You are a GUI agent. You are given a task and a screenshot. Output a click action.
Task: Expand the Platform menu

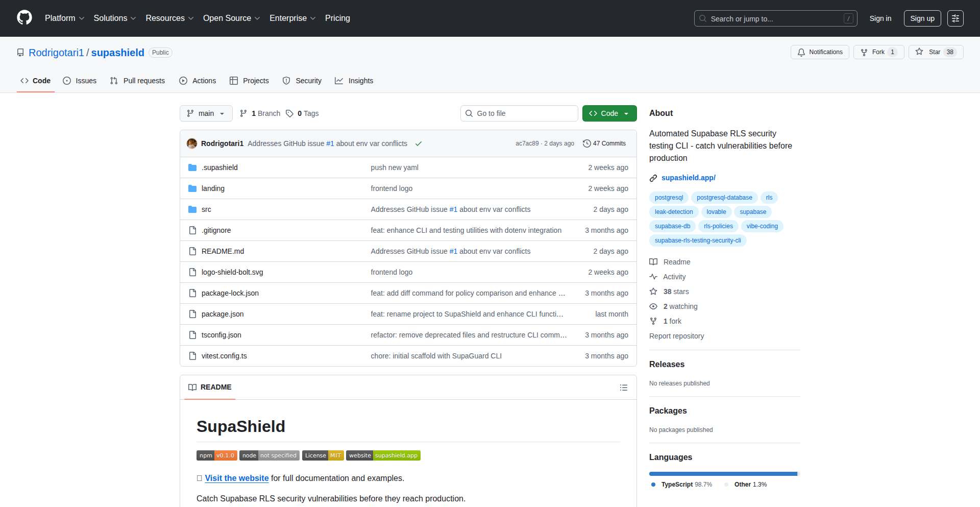(x=64, y=18)
